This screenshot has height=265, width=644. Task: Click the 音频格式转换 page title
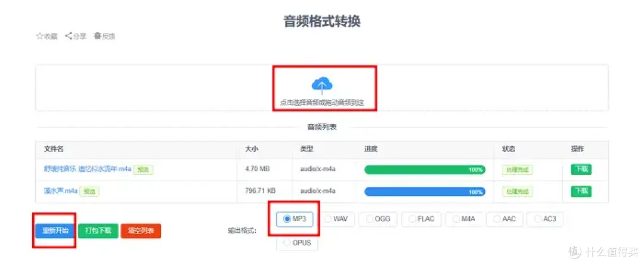pos(322,21)
